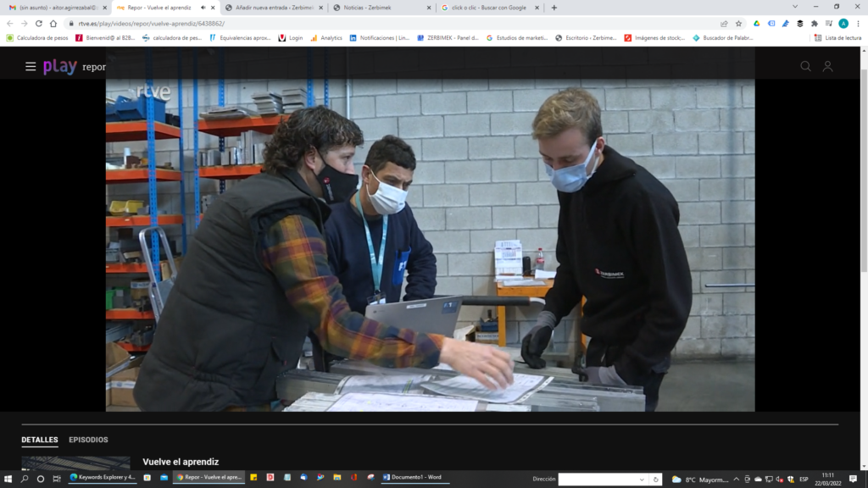Open the user account profile icon

tap(827, 66)
